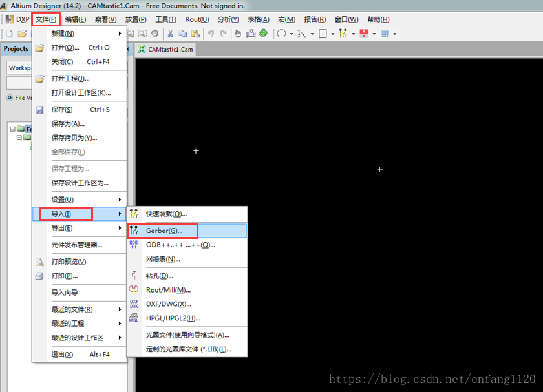
Task: Click the copy icon in toolbar
Action: pyautogui.click(x=182, y=34)
